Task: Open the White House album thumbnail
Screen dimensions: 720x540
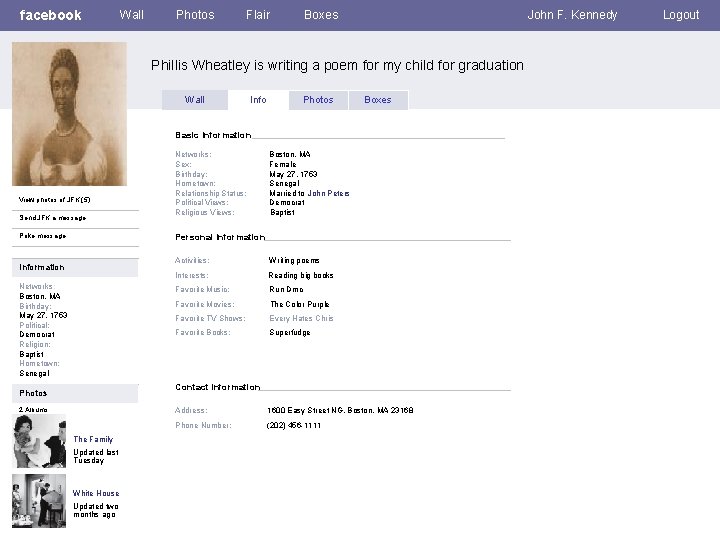Action: pos(39,501)
